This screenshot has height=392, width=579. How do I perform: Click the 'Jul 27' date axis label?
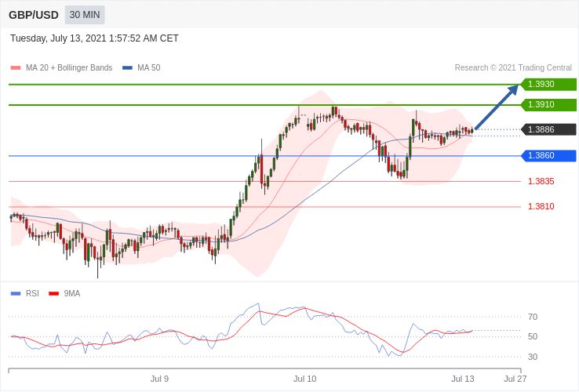click(x=515, y=379)
